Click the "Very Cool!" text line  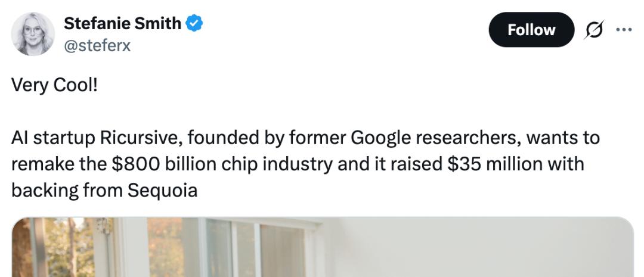54,85
